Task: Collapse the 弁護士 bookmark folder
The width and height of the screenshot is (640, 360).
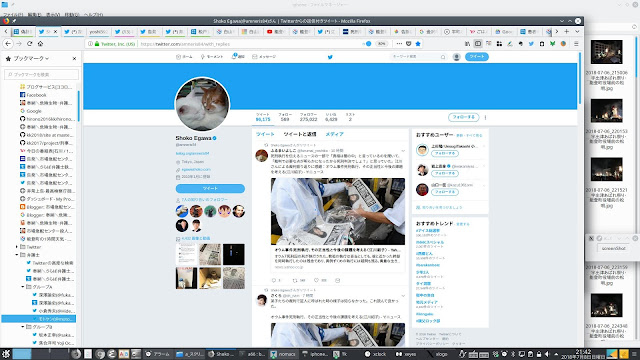Action: coord(17,255)
